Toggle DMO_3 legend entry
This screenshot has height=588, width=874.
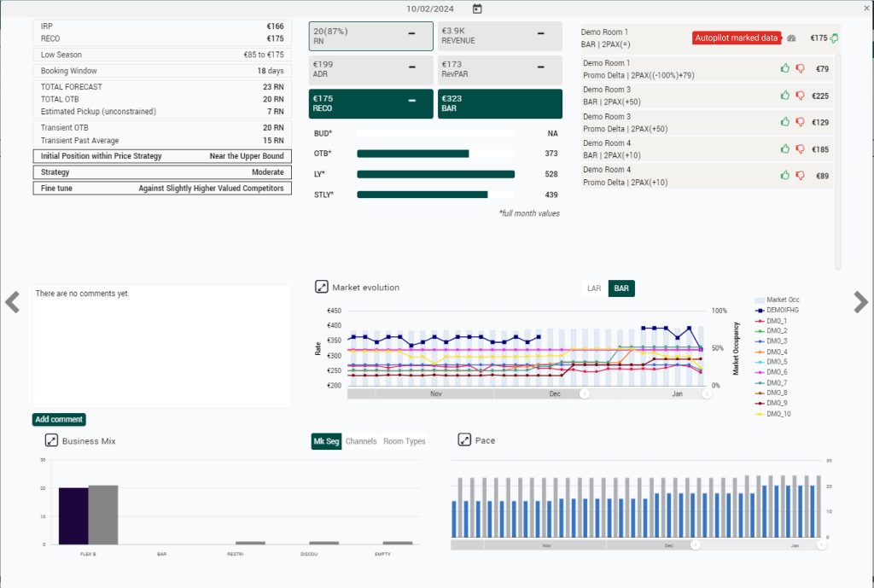pyautogui.click(x=771, y=341)
